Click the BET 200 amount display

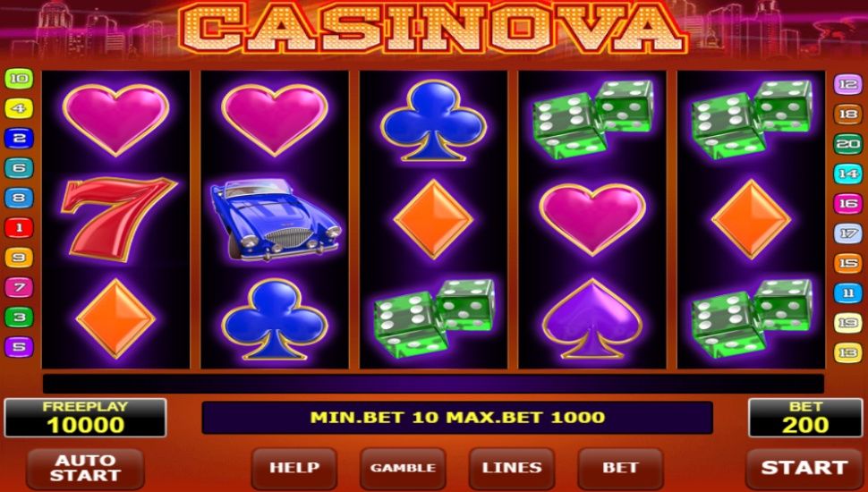[x=804, y=417]
